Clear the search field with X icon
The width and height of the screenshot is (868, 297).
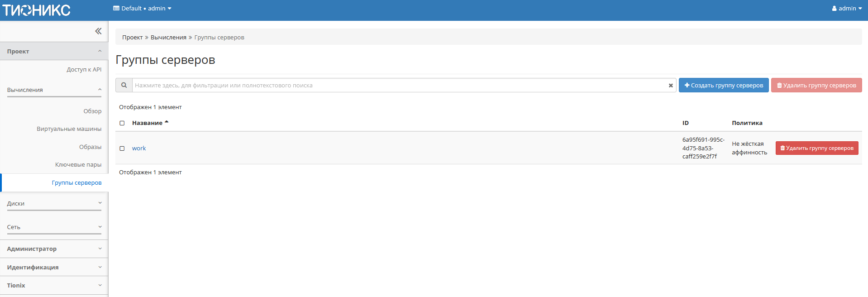(x=671, y=86)
